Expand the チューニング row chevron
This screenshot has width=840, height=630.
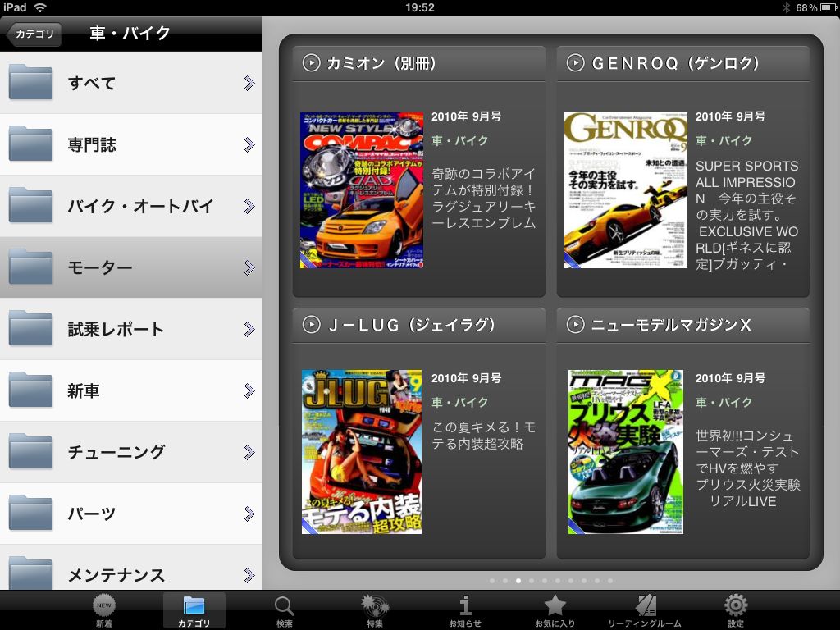point(249,453)
